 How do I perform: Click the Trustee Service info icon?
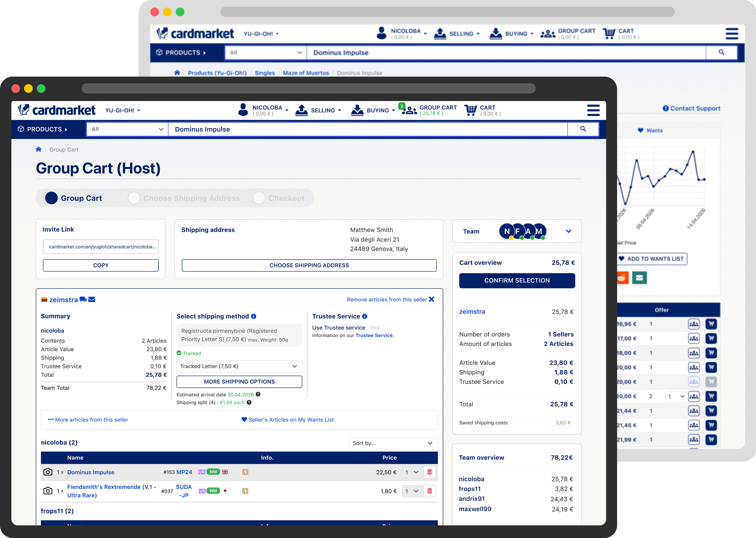click(364, 316)
